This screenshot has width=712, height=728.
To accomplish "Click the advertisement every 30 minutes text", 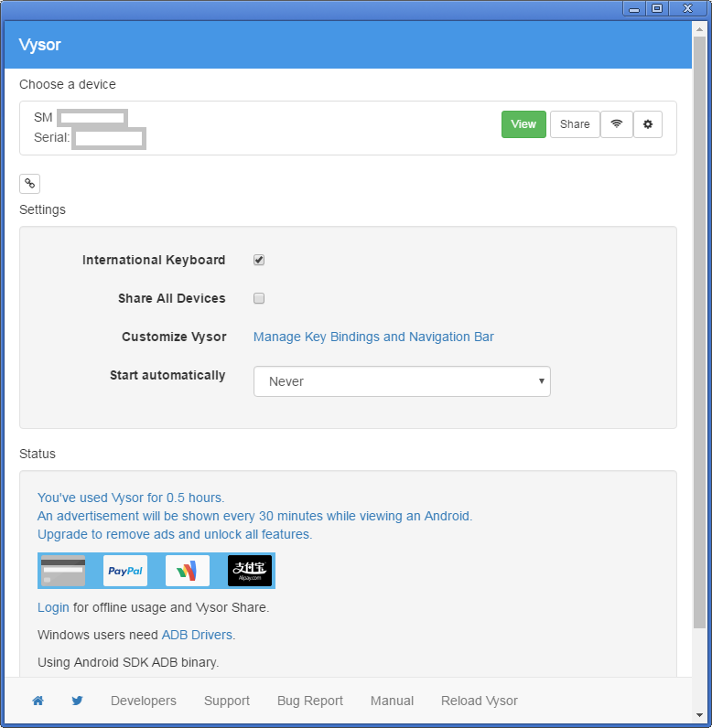I will [x=255, y=516].
